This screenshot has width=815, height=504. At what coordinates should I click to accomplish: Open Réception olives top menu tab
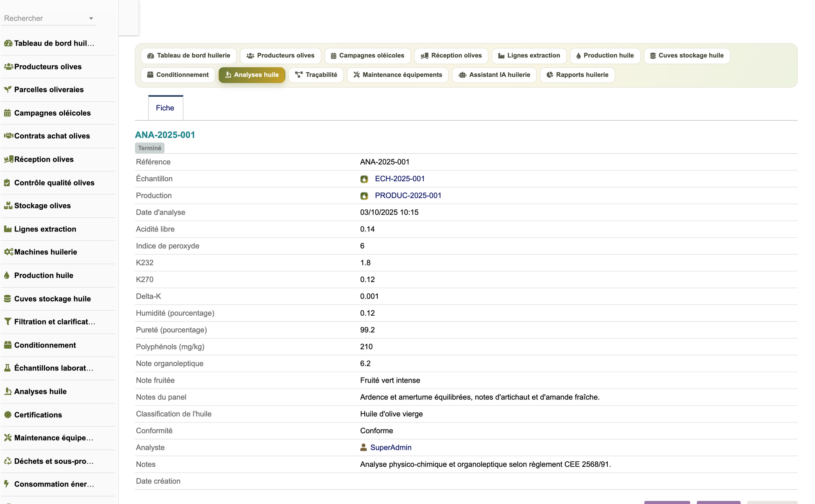pos(451,56)
